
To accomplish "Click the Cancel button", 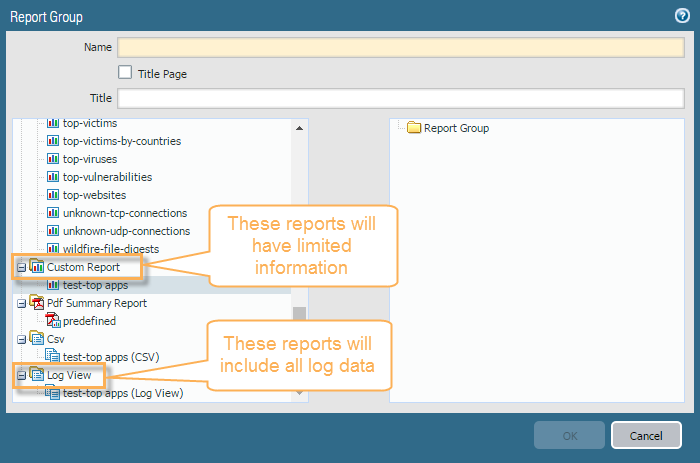I will point(646,435).
